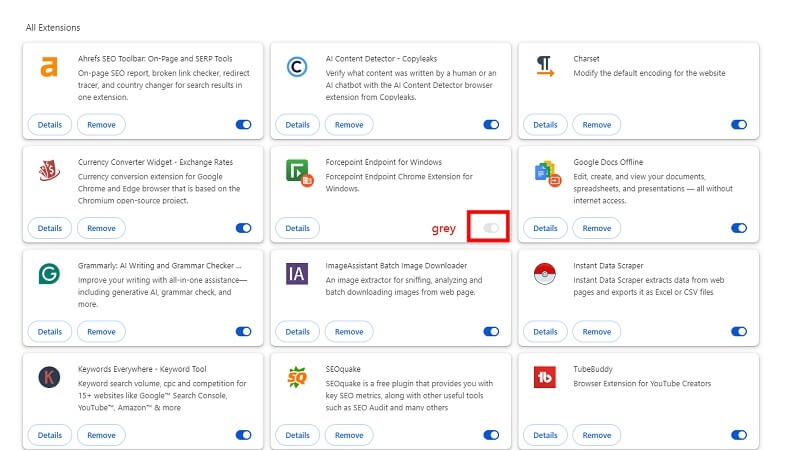795x450 pixels.
Task: Switch off the TubeBuddy extension toggle
Action: tap(739, 435)
